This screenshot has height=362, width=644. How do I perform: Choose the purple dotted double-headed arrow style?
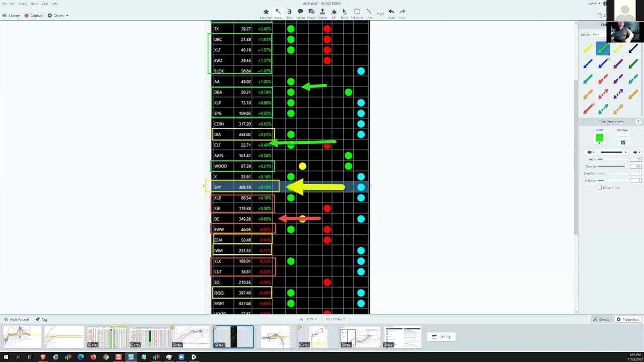(618, 94)
